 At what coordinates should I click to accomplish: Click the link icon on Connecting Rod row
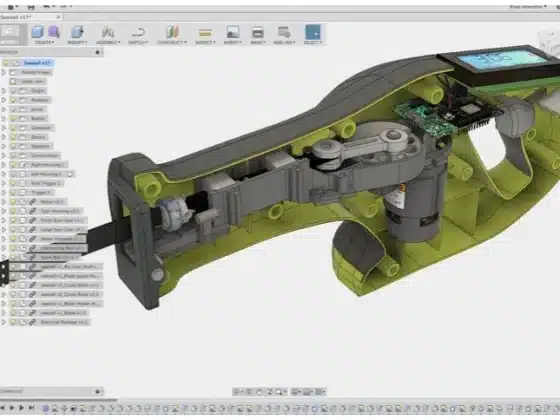coord(32,248)
